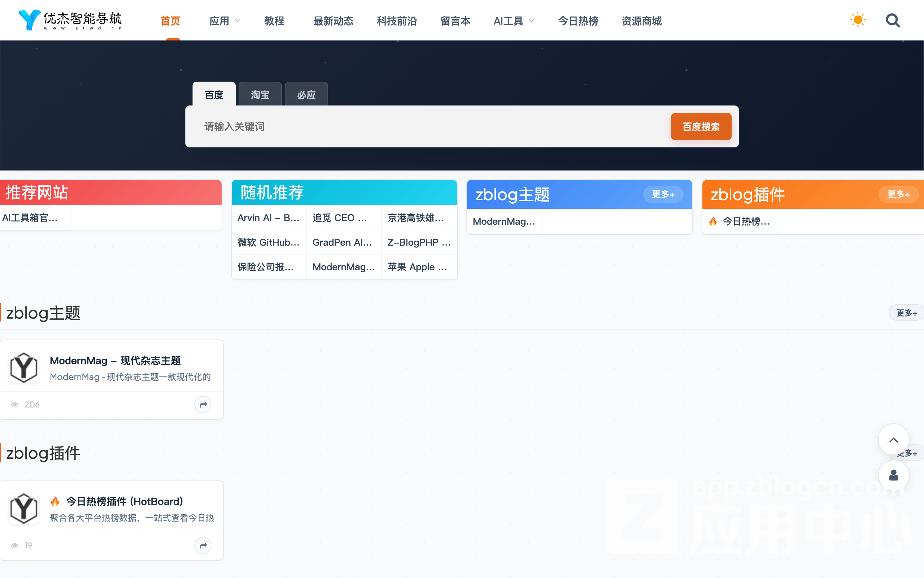The height and width of the screenshot is (578, 924).
Task: Open search via magnifier icon in header
Action: [893, 21]
